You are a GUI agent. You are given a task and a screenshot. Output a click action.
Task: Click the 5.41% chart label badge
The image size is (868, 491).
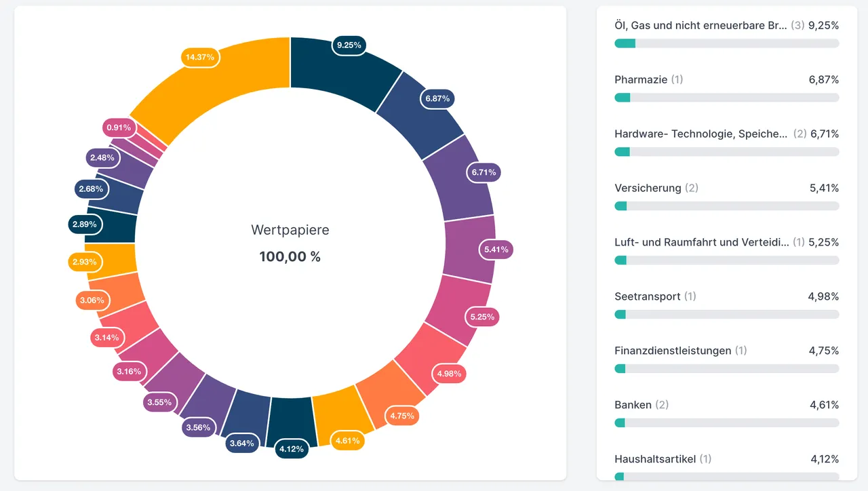point(496,250)
